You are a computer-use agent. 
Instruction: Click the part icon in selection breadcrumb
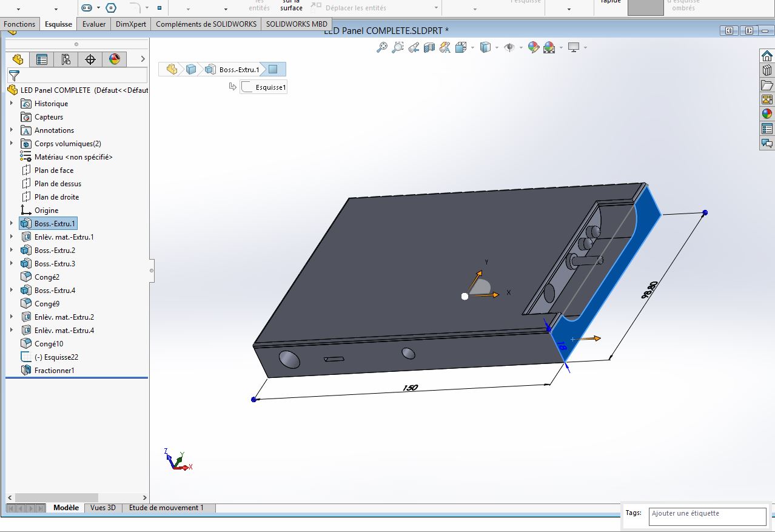[172, 69]
